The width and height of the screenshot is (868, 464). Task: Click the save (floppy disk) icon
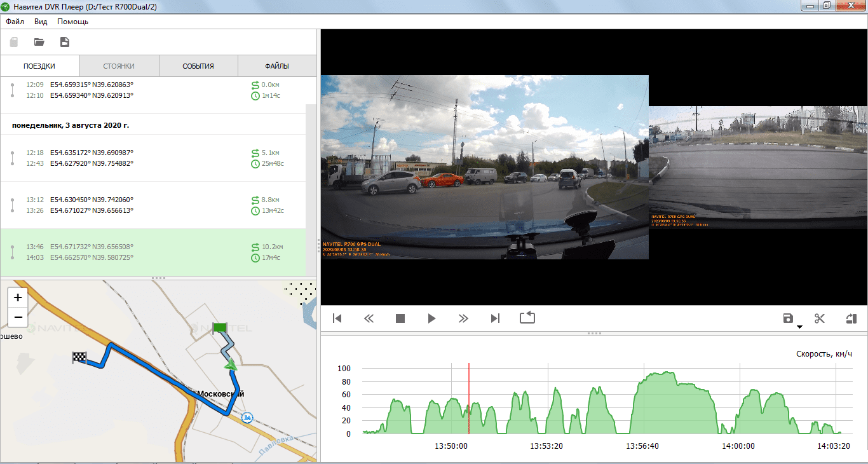[x=788, y=318]
